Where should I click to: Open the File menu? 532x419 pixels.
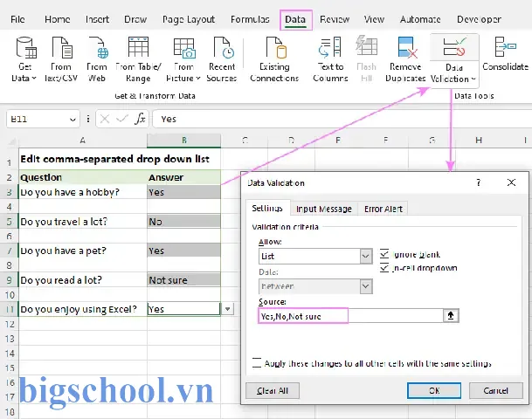point(17,20)
